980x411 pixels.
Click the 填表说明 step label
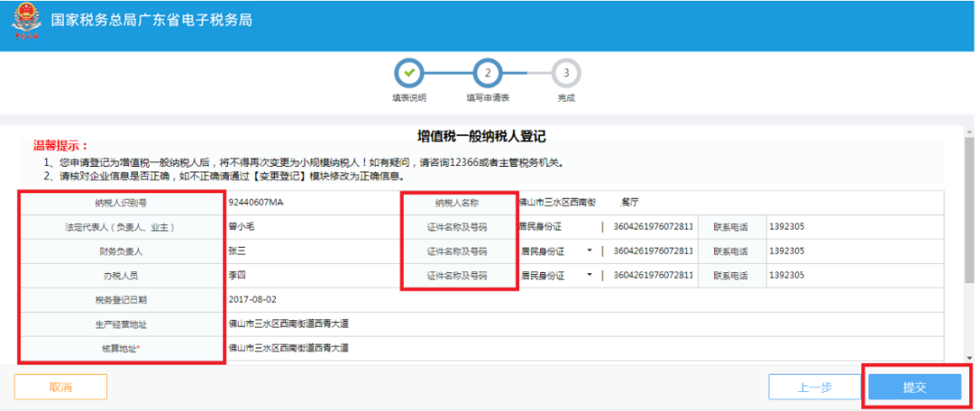coord(409,98)
